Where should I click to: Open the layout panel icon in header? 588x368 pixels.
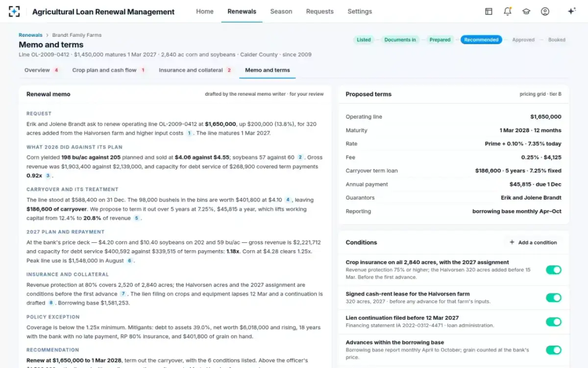[489, 11]
